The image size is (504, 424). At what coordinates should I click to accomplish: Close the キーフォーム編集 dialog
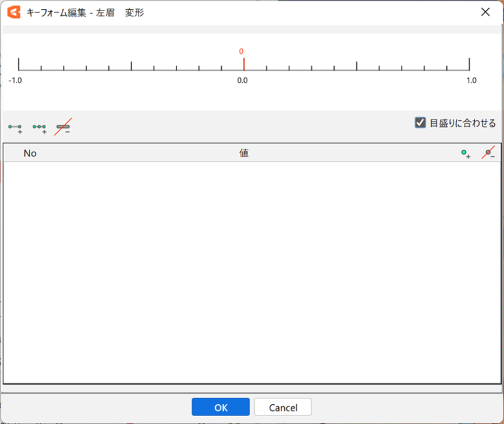tap(486, 12)
